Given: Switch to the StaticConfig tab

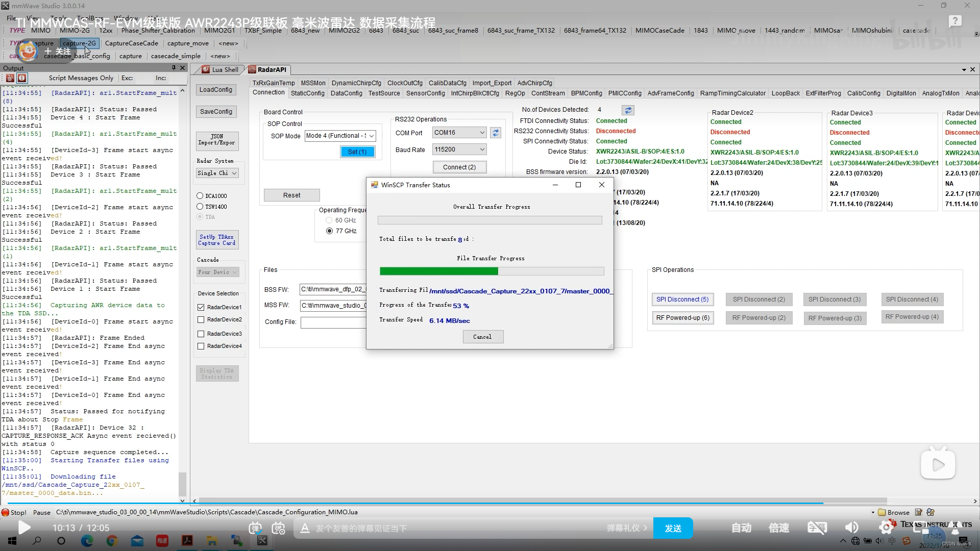Looking at the screenshot, I should [307, 93].
